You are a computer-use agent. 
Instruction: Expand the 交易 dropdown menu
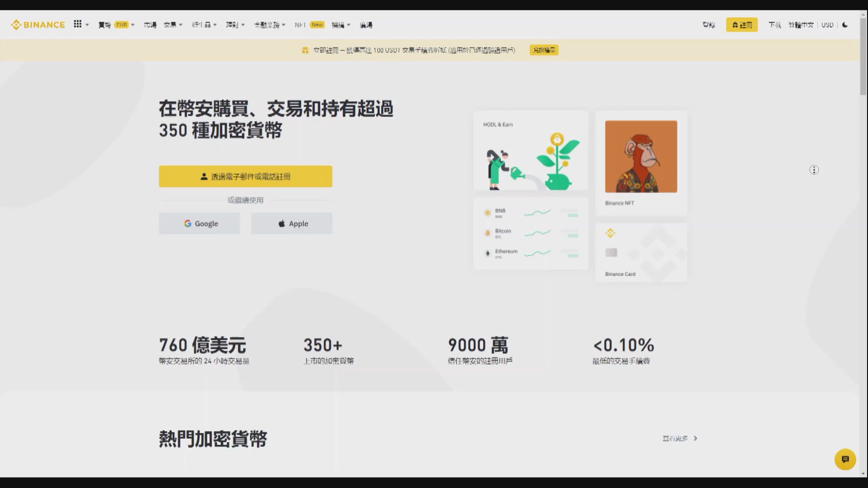tap(171, 24)
